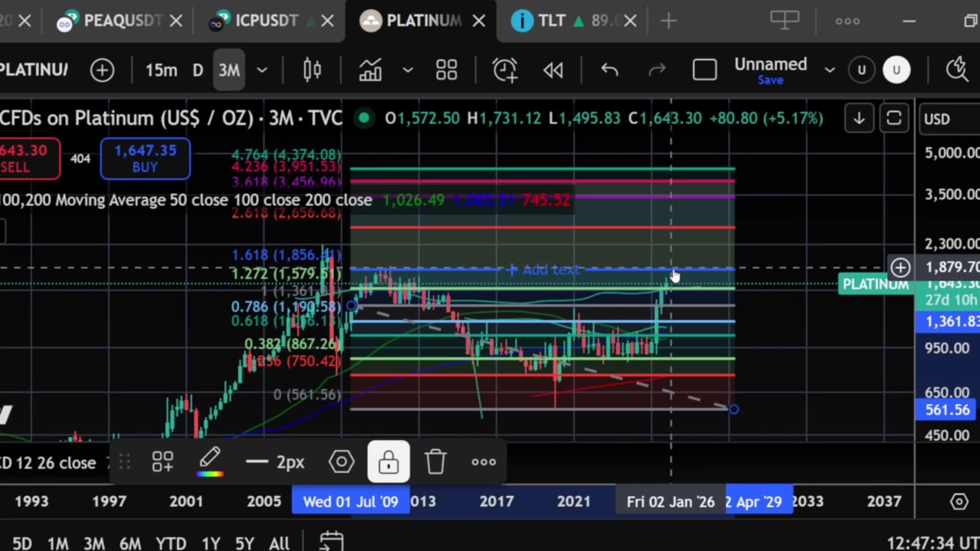Viewport: 980px width, 551px height.
Task: Set bottom range to 3M
Action: pyautogui.click(x=94, y=543)
